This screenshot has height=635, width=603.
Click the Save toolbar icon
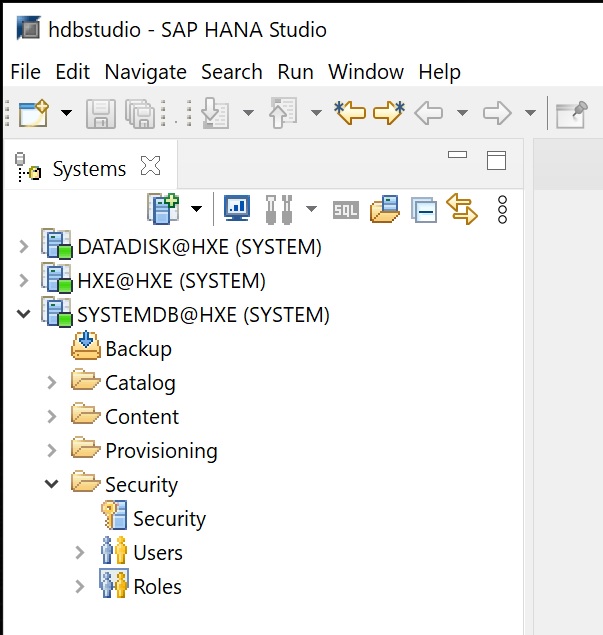pyautogui.click(x=100, y=113)
